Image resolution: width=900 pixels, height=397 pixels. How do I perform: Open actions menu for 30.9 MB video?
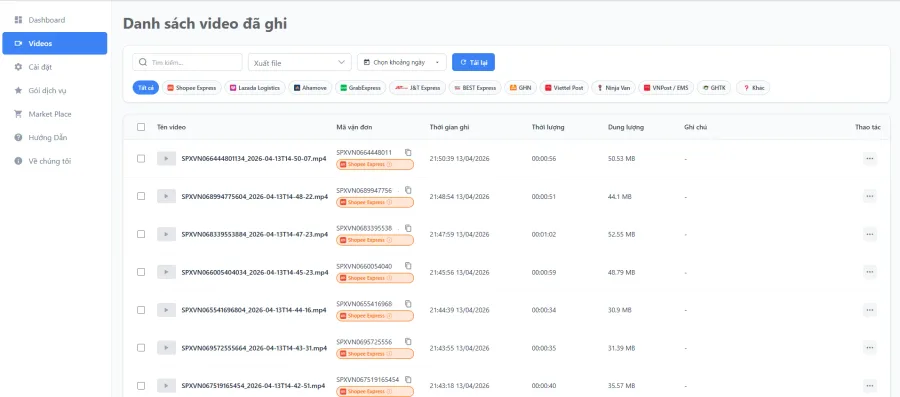[x=870, y=310]
